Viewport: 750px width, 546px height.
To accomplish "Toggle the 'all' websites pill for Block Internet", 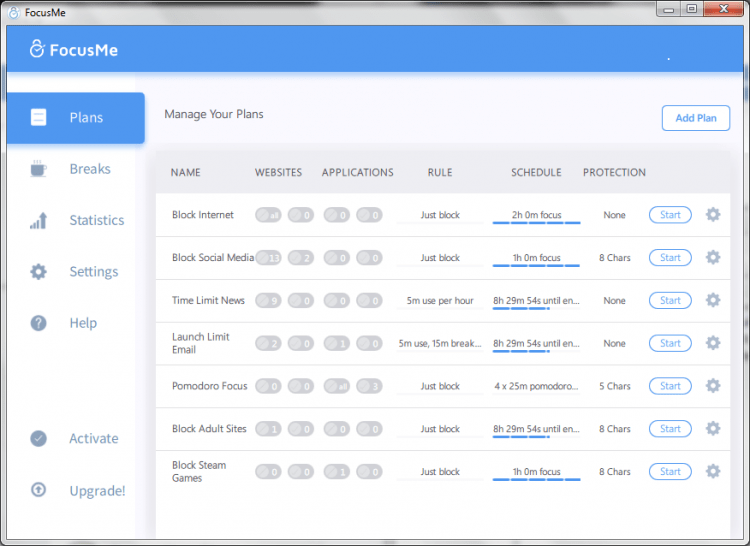I will tap(268, 215).
